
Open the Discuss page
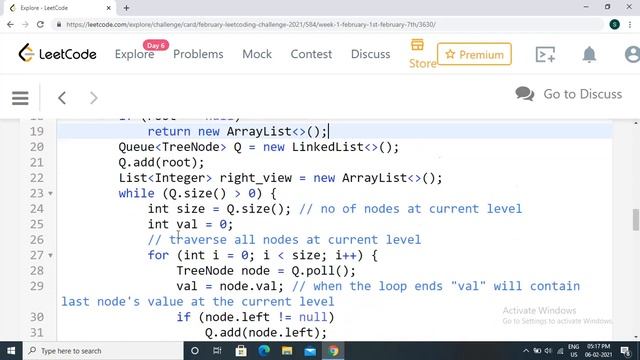(370, 54)
